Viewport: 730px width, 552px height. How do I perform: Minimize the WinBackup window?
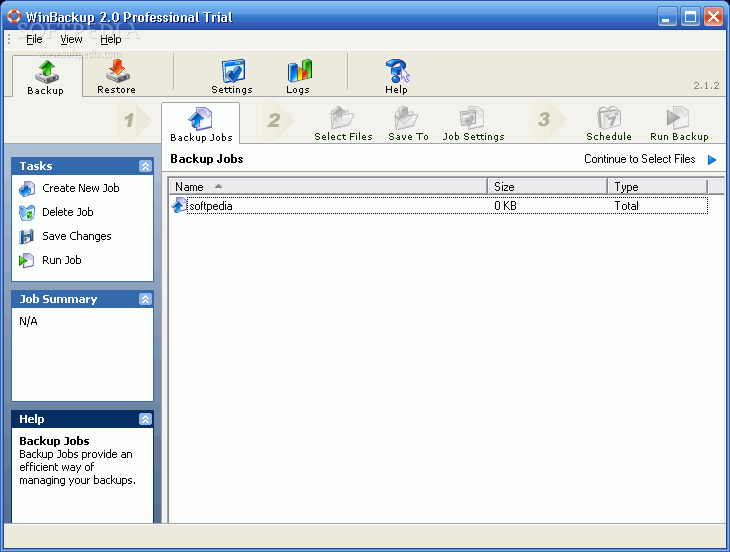coord(667,17)
